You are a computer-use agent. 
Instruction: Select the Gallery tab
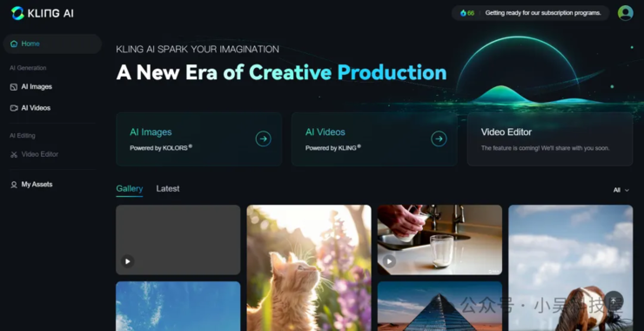130,189
